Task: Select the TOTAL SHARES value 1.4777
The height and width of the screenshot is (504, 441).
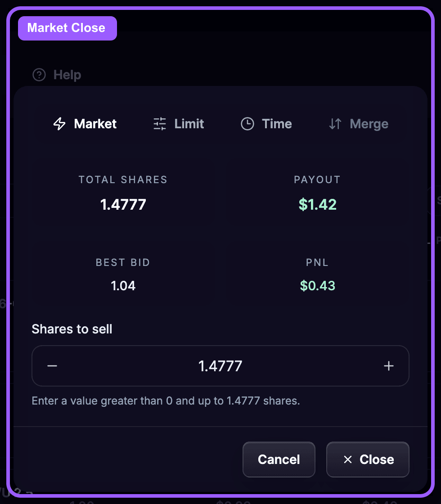Action: [x=123, y=204]
